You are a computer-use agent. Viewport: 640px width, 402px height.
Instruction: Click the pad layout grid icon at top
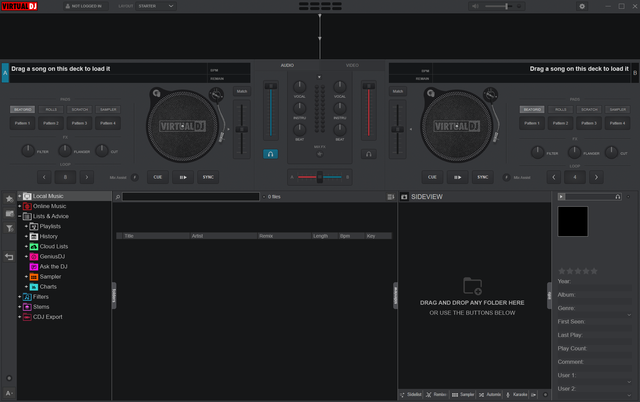tap(320, 6)
